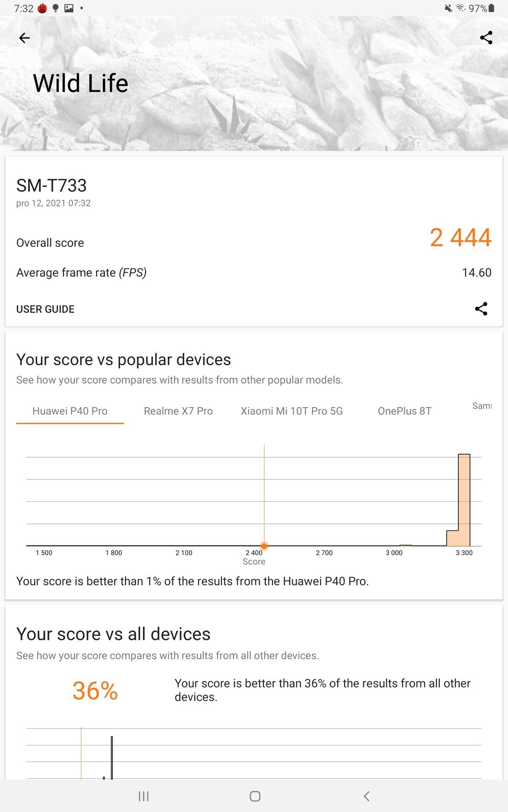Viewport: 508px width, 812px height.
Task: Tap the share icon next to USER GUIDE
Action: click(x=481, y=309)
